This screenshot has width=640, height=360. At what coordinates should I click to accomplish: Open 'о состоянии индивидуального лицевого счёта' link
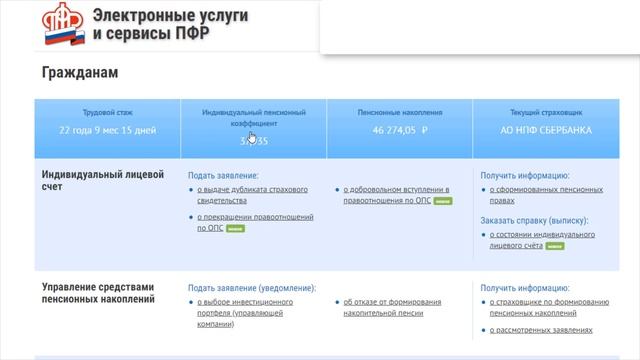(542, 240)
